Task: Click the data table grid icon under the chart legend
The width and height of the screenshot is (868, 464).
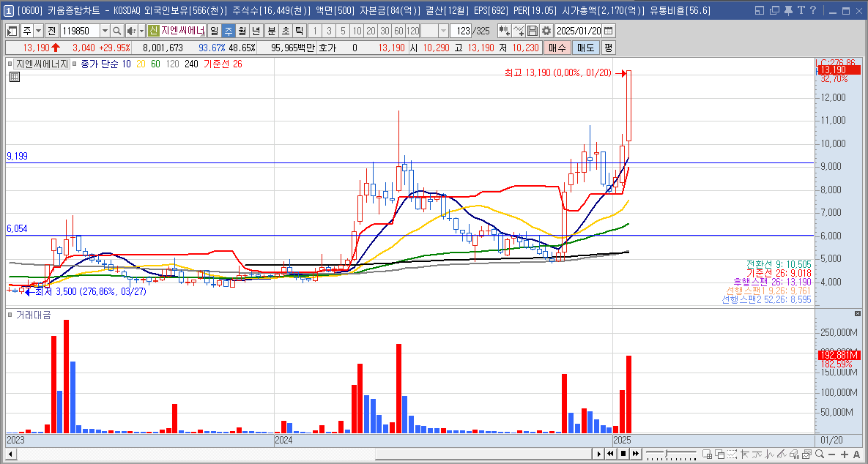Action: pyautogui.click(x=15, y=77)
